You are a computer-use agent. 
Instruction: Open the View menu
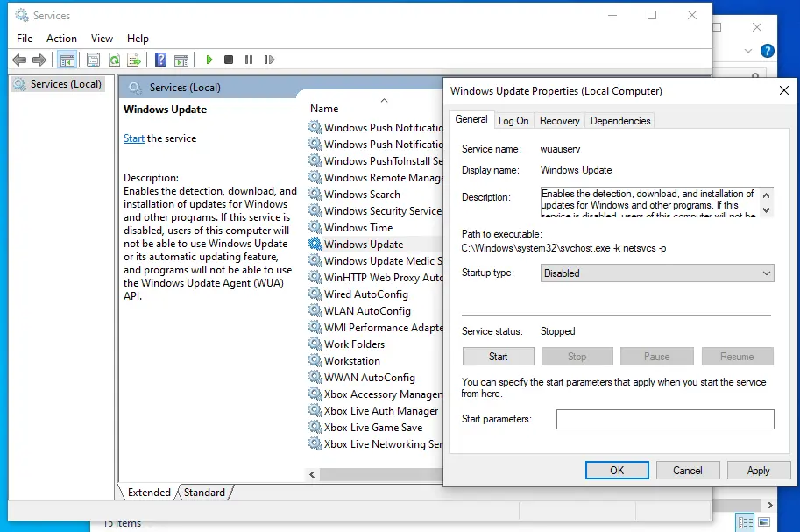103,39
